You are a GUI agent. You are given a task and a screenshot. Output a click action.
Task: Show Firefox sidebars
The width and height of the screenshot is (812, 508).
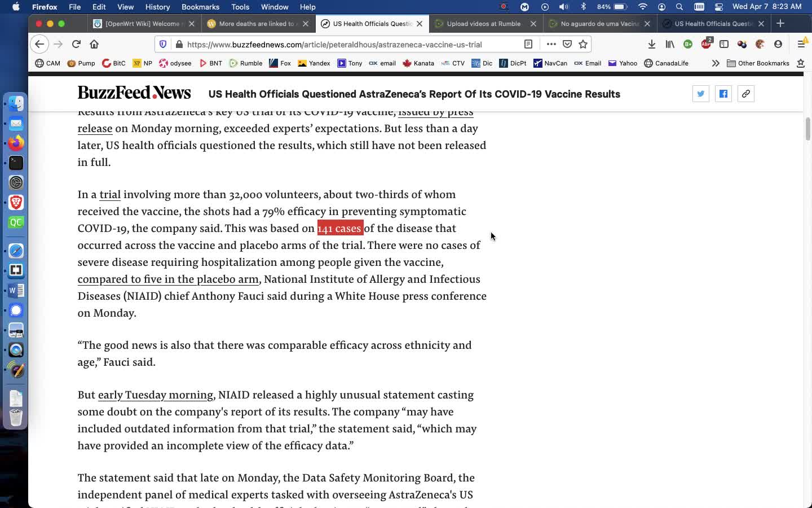click(724, 44)
